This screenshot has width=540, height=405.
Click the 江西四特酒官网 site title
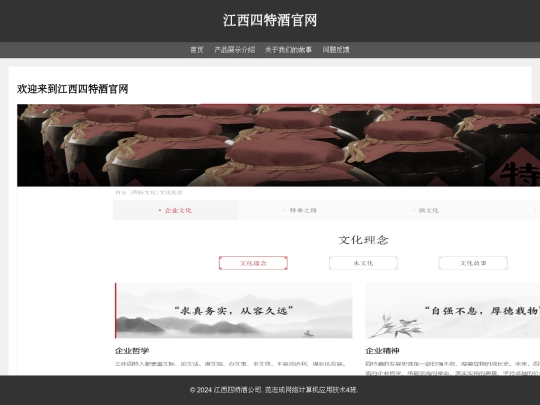click(x=270, y=20)
